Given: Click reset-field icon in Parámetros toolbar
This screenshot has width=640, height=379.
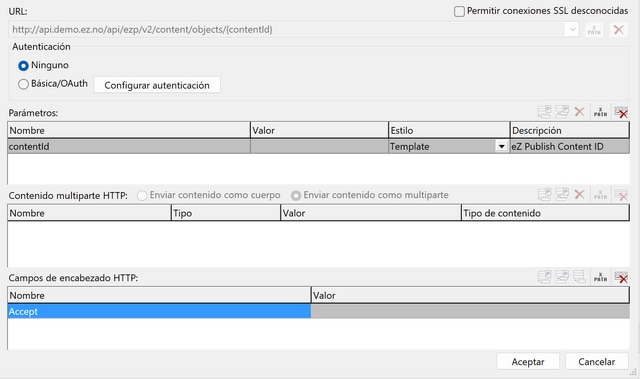Looking at the screenshot, I should point(621,112).
